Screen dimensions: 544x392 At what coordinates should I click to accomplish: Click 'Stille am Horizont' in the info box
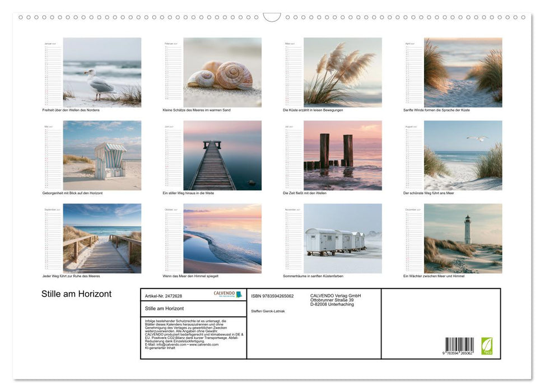[x=165, y=309]
